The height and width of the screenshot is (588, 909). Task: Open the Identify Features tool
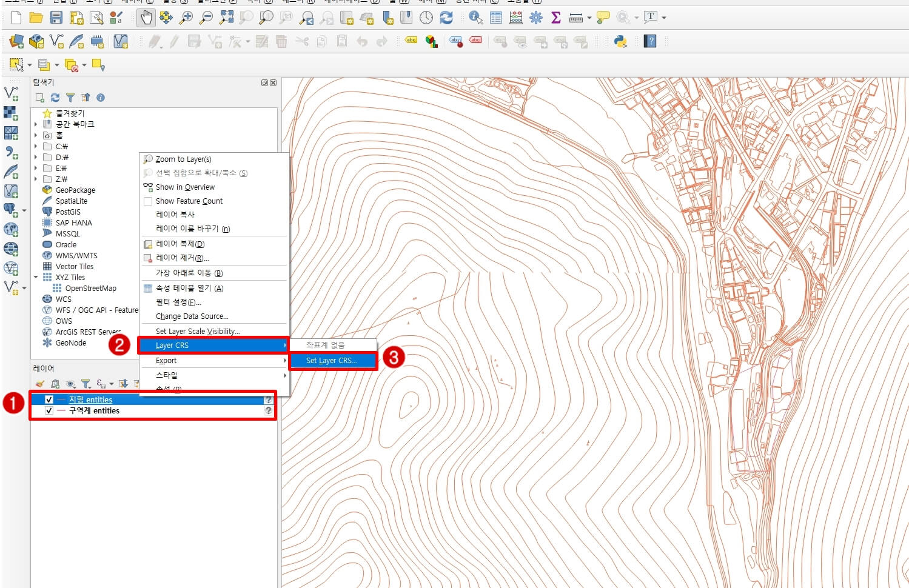(476, 18)
